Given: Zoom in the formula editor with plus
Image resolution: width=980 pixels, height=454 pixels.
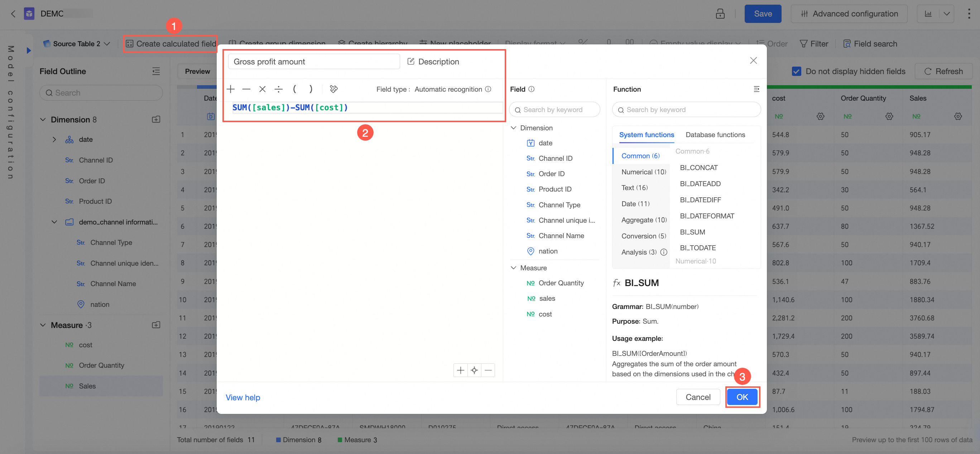Looking at the screenshot, I should 460,370.
